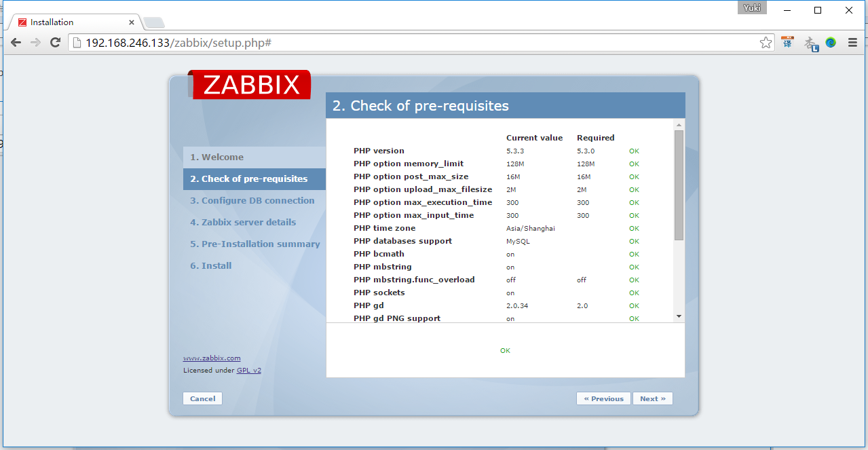Click the extension icon with L badge
This screenshot has height=450, width=868.
coord(810,43)
